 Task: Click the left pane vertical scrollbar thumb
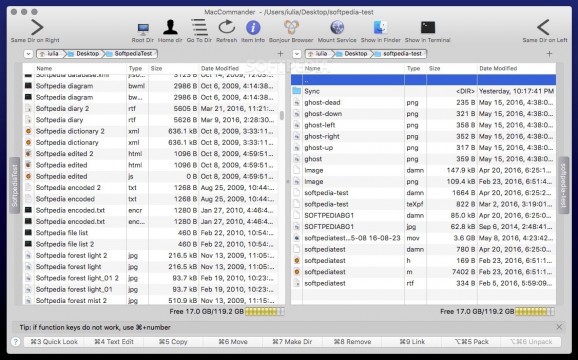click(282, 115)
